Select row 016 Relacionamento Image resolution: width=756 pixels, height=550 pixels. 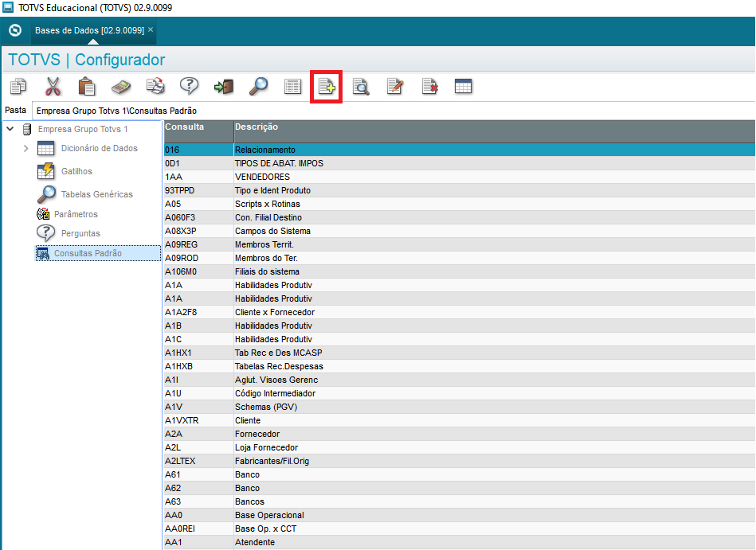pyautogui.click(x=460, y=150)
